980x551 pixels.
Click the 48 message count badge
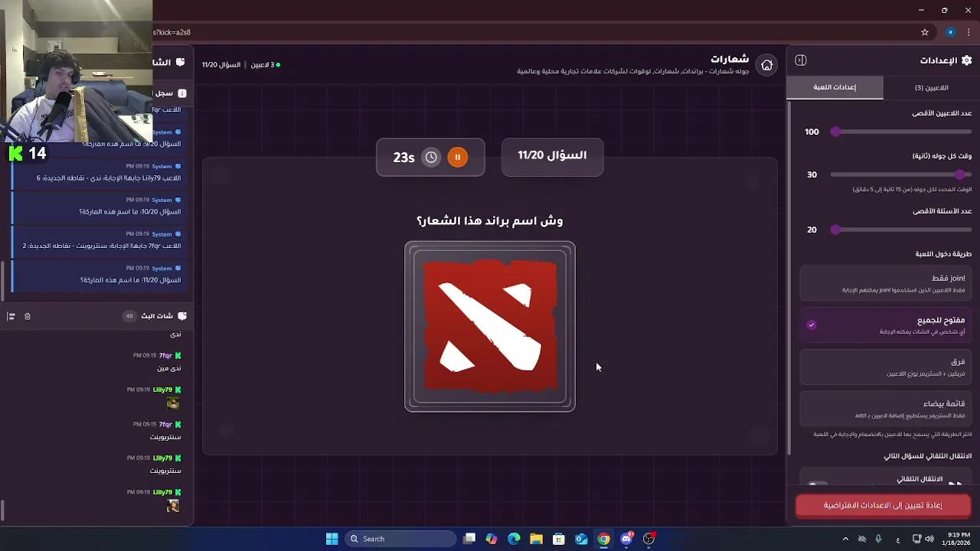[129, 316]
